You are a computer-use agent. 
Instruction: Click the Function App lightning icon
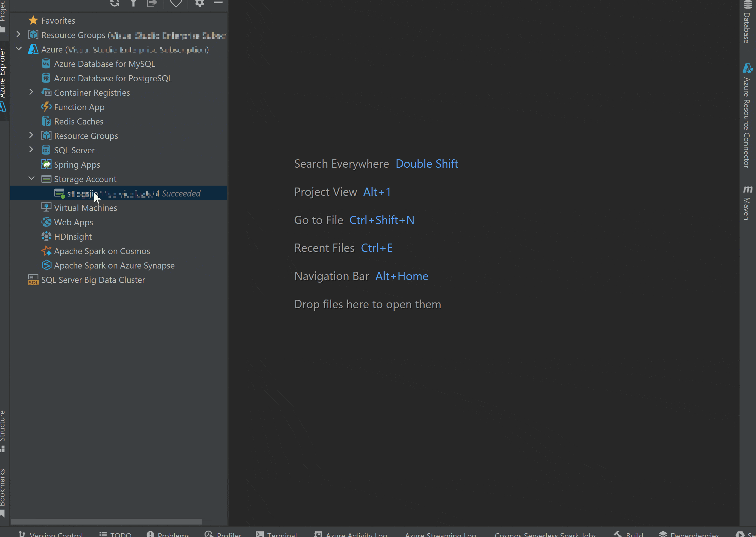coord(46,107)
